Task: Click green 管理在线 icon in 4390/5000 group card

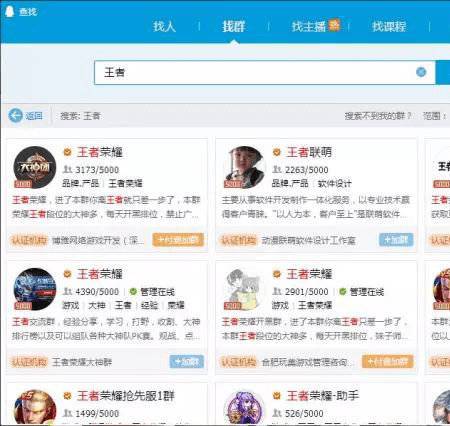Action: pyautogui.click(x=133, y=292)
